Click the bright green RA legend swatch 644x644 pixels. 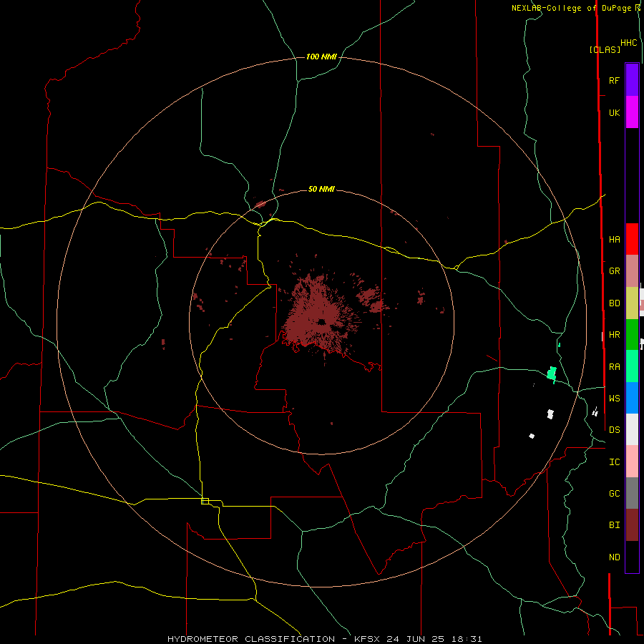[x=632, y=366]
